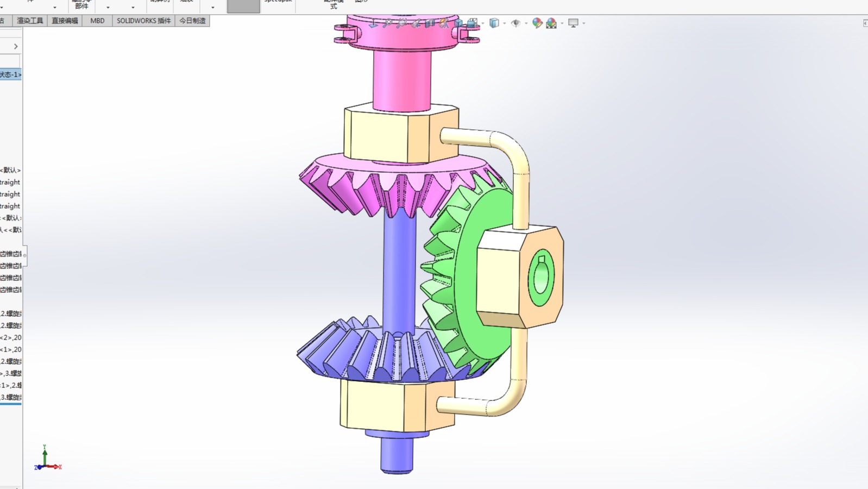Select the 状态-1 item in the tree
This screenshot has width=868, height=489.
click(x=11, y=74)
